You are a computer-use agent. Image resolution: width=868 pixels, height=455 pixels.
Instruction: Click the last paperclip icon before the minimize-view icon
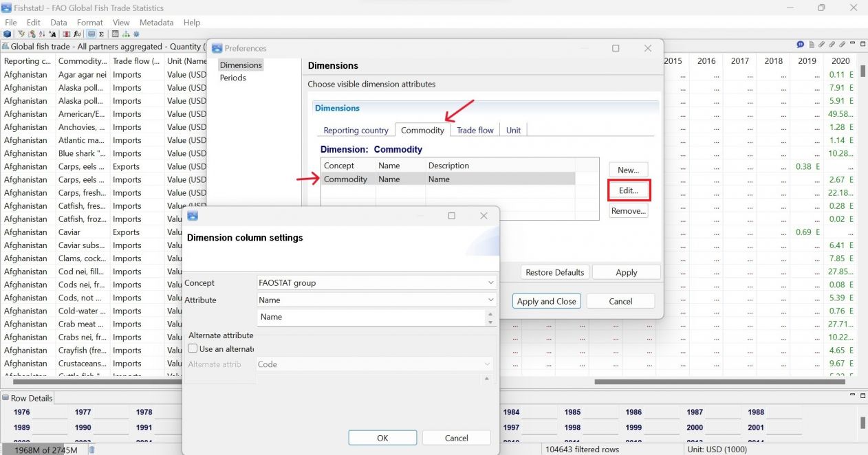(842, 44)
